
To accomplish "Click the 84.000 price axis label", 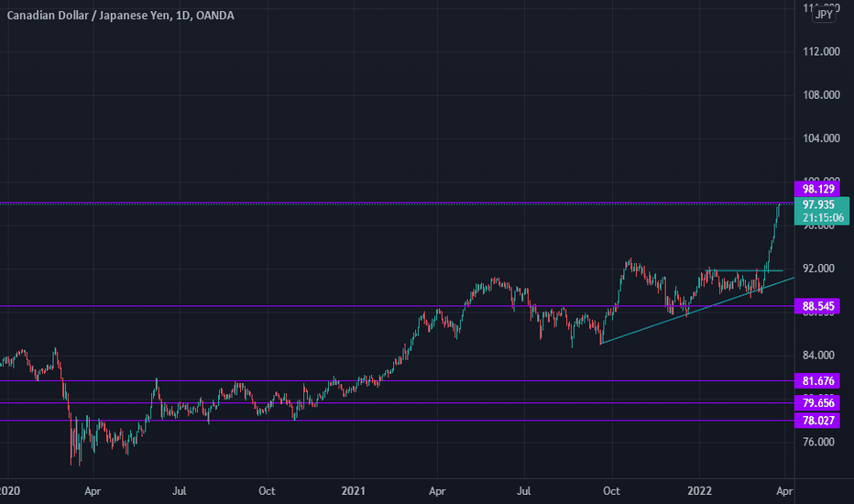I will (x=818, y=355).
